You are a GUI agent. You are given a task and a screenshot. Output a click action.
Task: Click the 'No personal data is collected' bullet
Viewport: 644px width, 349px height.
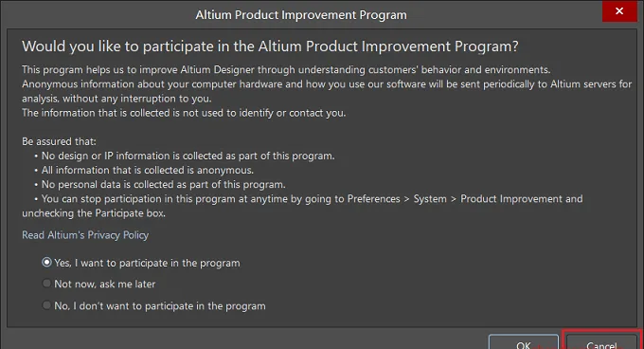tap(160, 185)
